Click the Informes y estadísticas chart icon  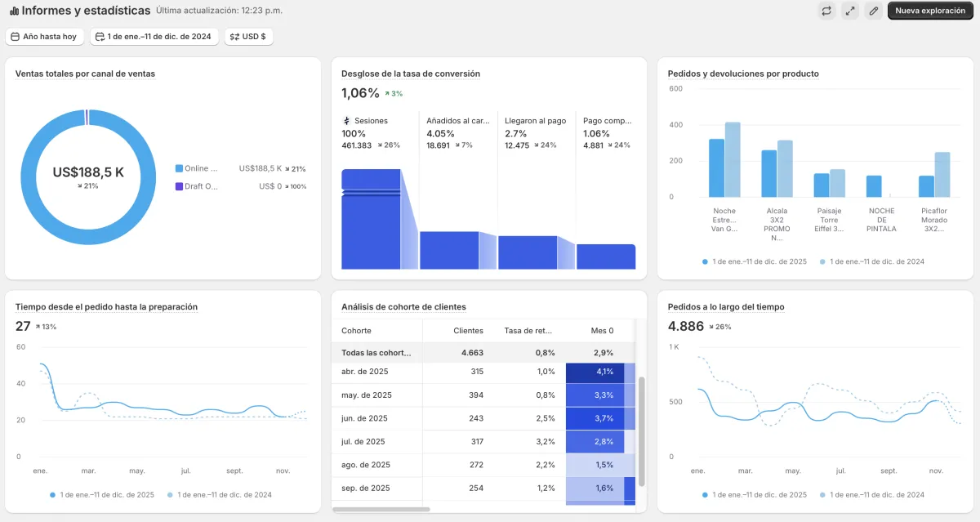pyautogui.click(x=14, y=11)
